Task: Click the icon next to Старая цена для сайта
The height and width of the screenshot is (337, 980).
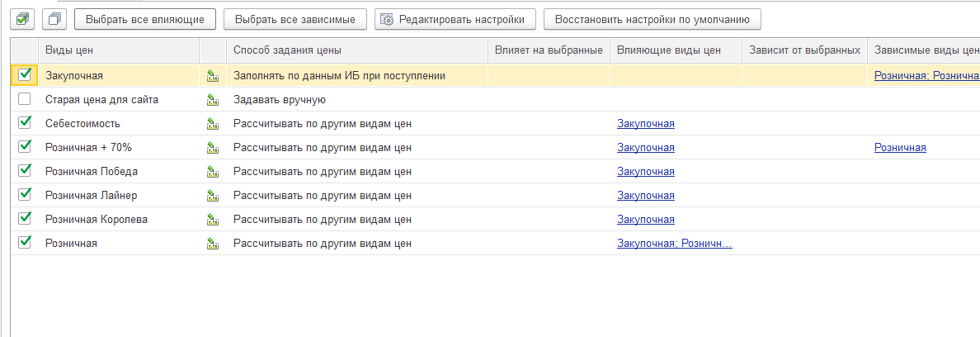Action: (213, 100)
